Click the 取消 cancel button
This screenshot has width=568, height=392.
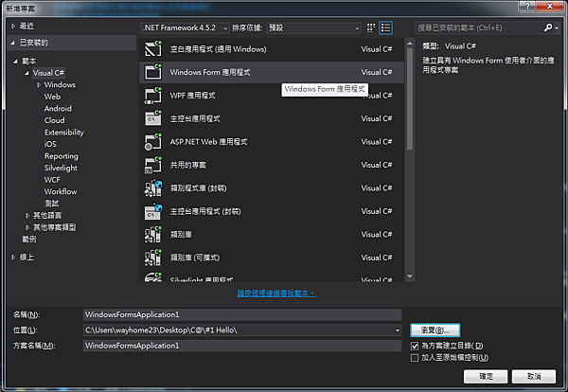(x=534, y=377)
